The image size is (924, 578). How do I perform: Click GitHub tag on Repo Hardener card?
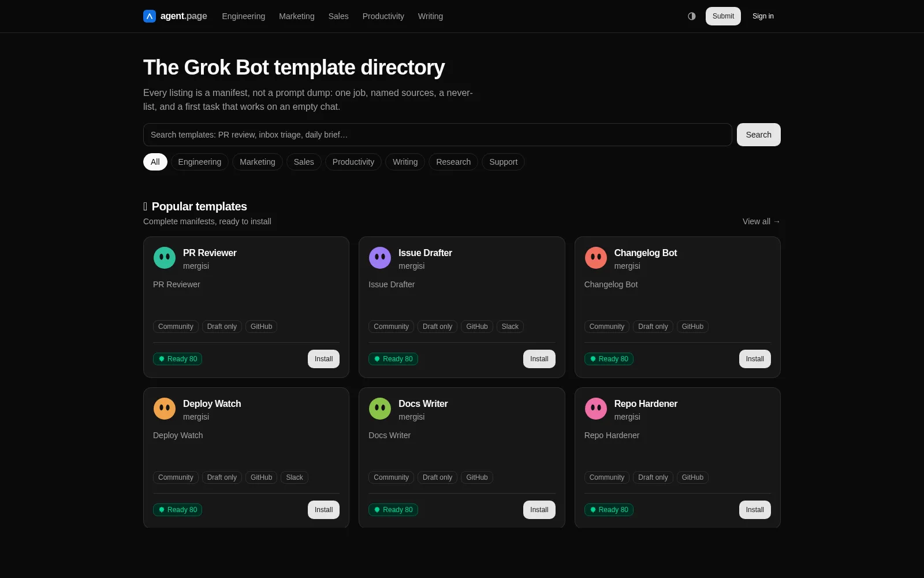click(692, 477)
